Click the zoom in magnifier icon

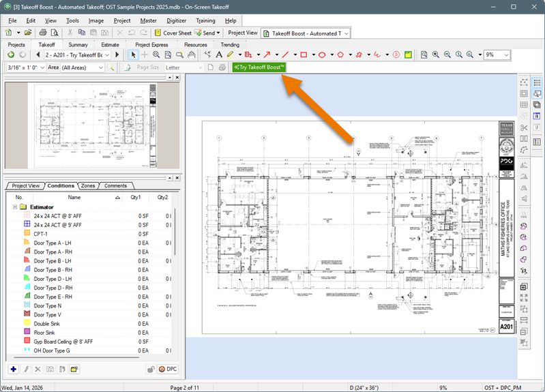(435, 55)
